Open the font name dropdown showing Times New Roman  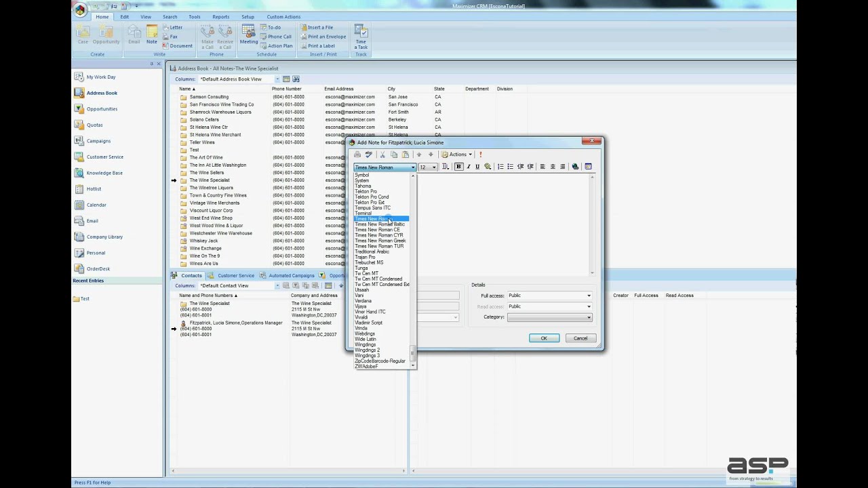384,167
